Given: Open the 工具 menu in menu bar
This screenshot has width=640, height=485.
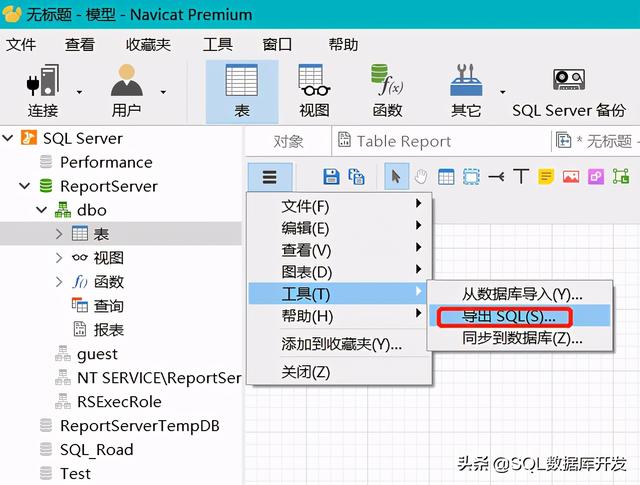Looking at the screenshot, I should (218, 44).
